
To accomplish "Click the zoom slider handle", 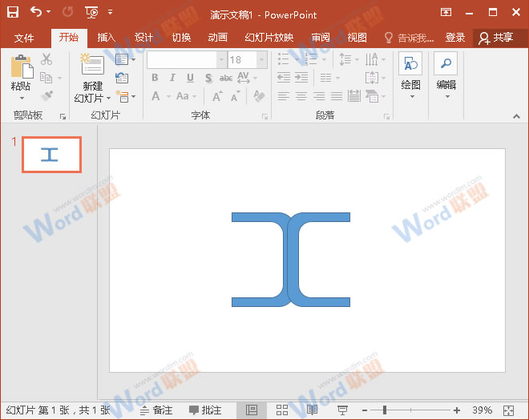I will point(385,410).
